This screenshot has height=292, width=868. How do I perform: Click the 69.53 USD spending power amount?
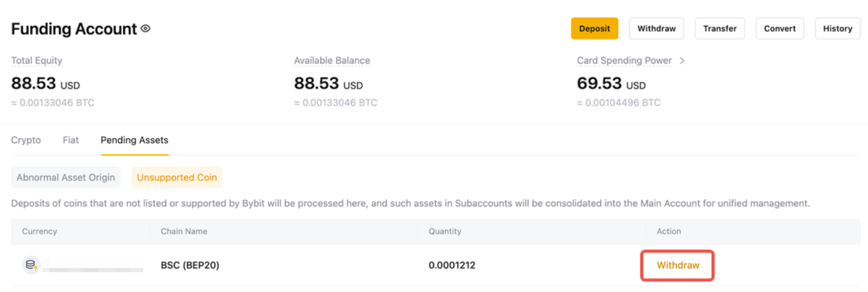[611, 84]
